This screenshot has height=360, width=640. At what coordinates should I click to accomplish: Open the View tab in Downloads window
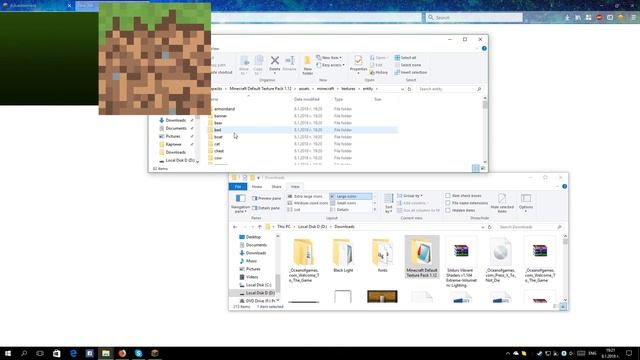(295, 187)
